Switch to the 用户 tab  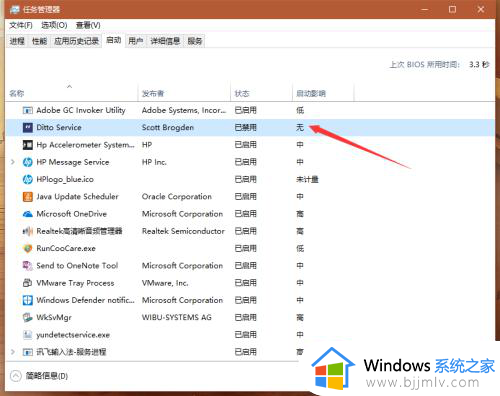coord(136,41)
